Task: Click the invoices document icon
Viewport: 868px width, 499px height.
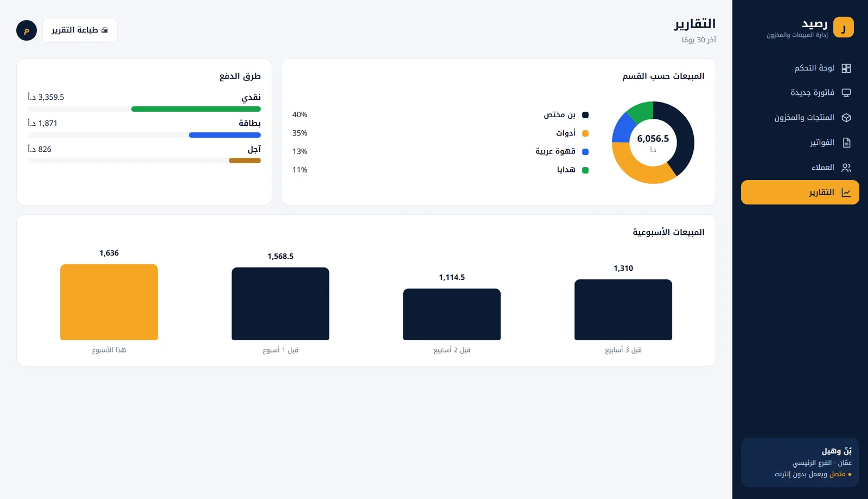Action: pyautogui.click(x=846, y=143)
